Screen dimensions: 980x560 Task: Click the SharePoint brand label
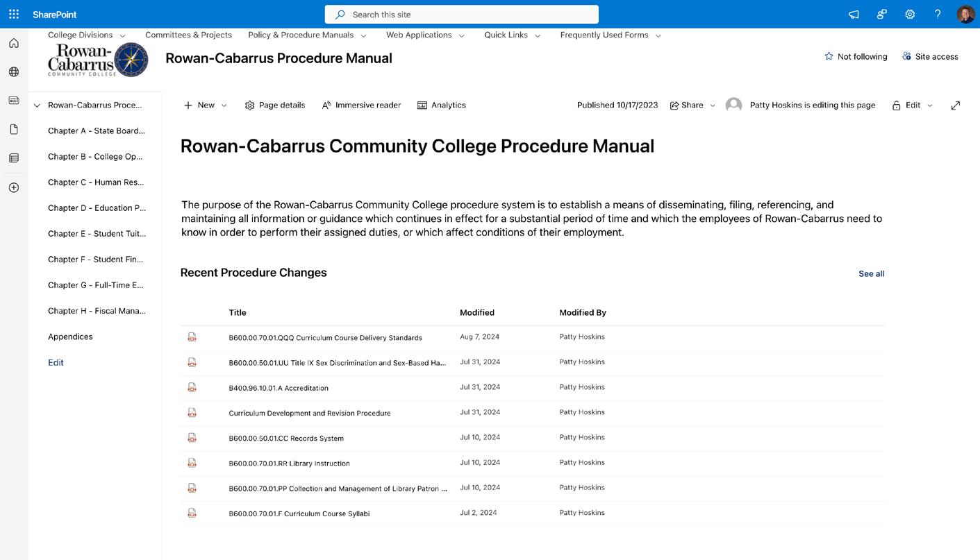pos(54,14)
